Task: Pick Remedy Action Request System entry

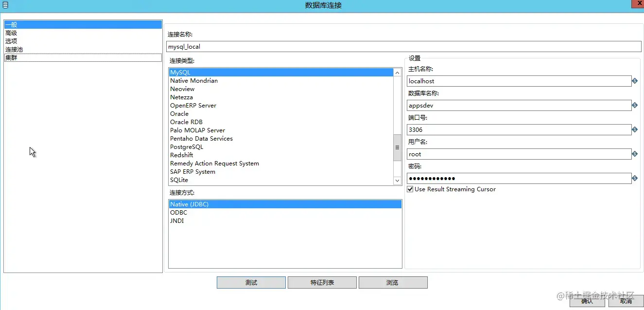Action: [281, 164]
